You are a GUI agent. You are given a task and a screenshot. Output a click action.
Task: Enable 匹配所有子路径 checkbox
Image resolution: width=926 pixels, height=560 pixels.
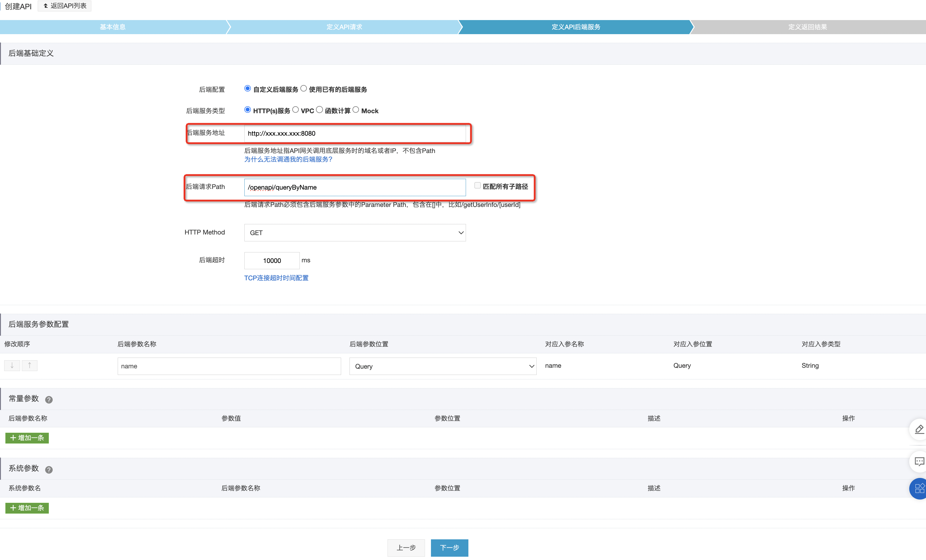477,186
